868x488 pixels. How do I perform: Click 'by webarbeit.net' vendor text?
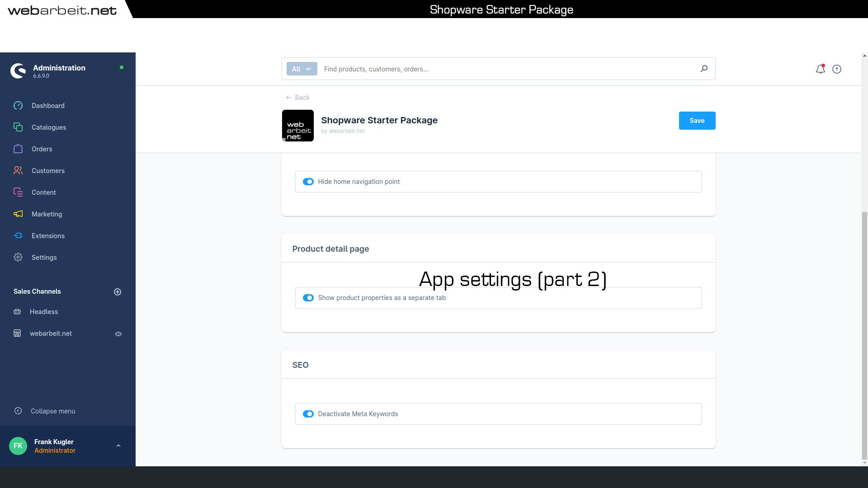click(x=343, y=131)
